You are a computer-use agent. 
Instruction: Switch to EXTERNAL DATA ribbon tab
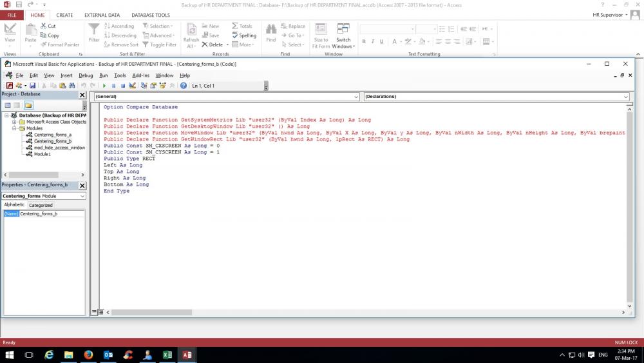click(102, 15)
